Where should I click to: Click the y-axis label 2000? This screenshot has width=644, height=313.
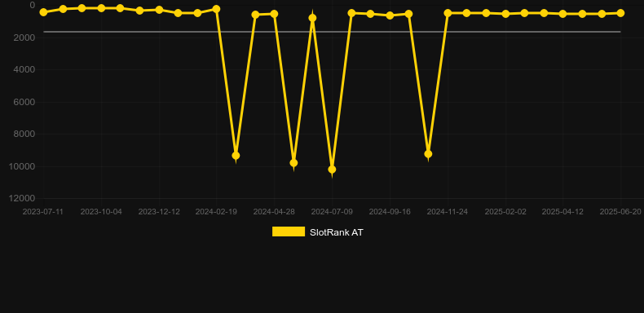[24, 37]
